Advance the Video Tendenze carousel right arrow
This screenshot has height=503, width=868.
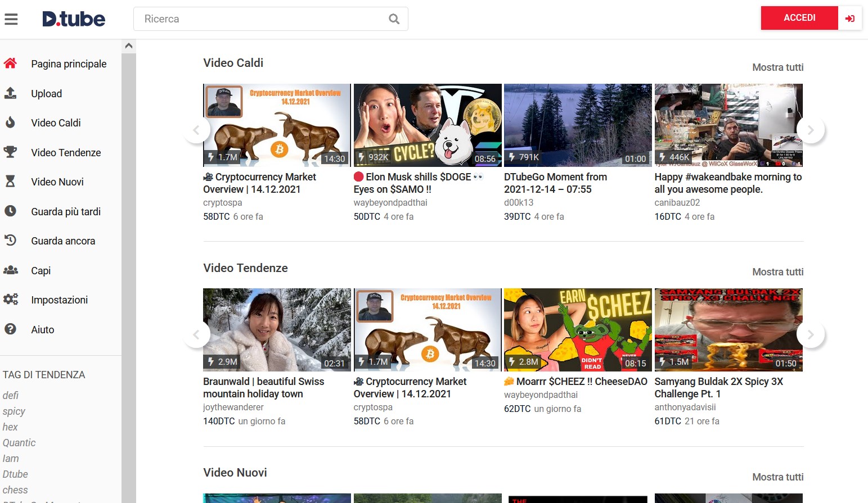pyautogui.click(x=811, y=334)
